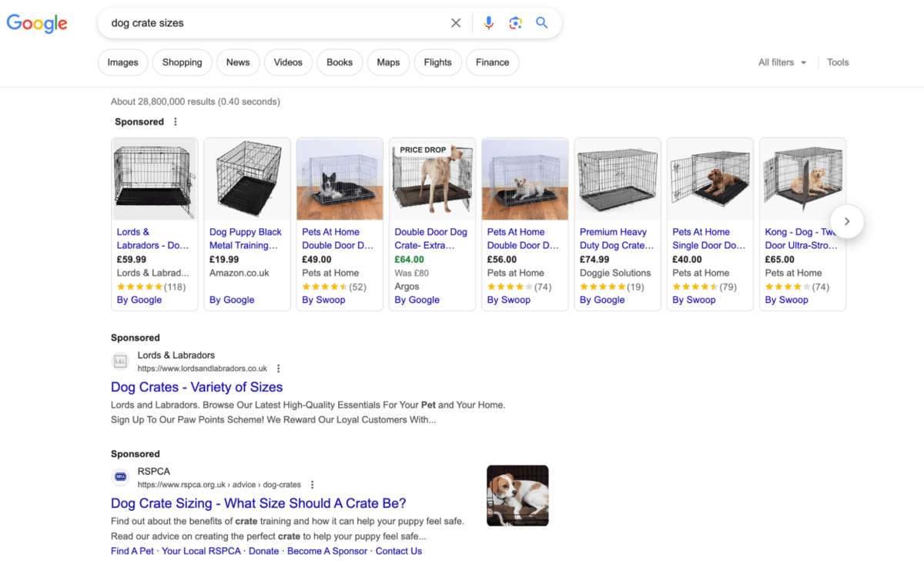Follow the Donate sitelink
This screenshot has width=924, height=578.
click(x=264, y=551)
